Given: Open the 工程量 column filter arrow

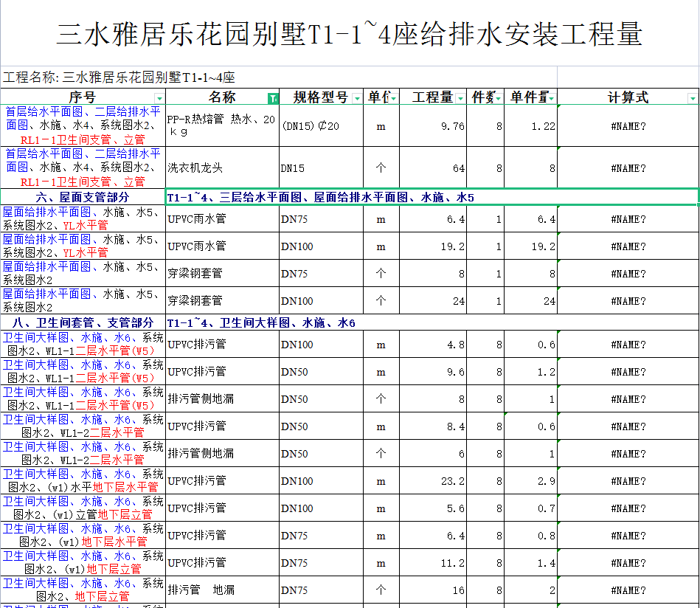Looking at the screenshot, I should 461,98.
